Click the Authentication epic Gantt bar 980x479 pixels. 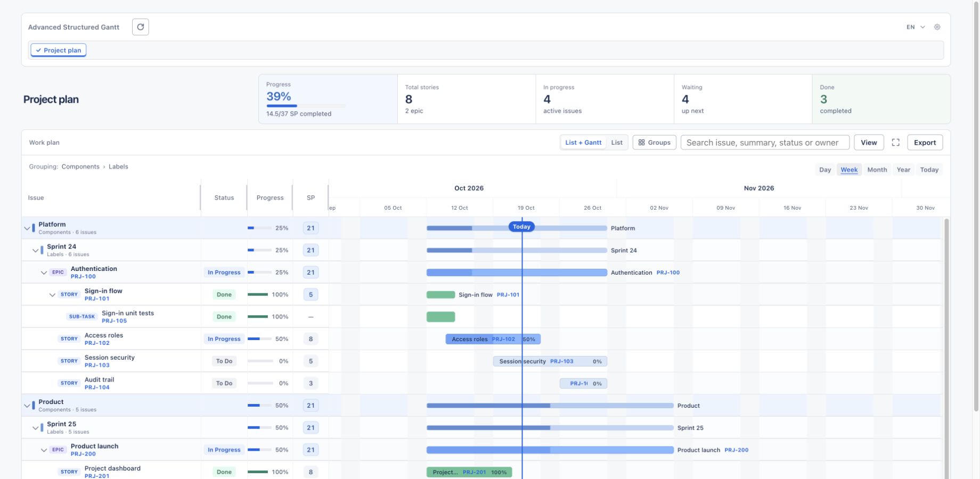517,272
